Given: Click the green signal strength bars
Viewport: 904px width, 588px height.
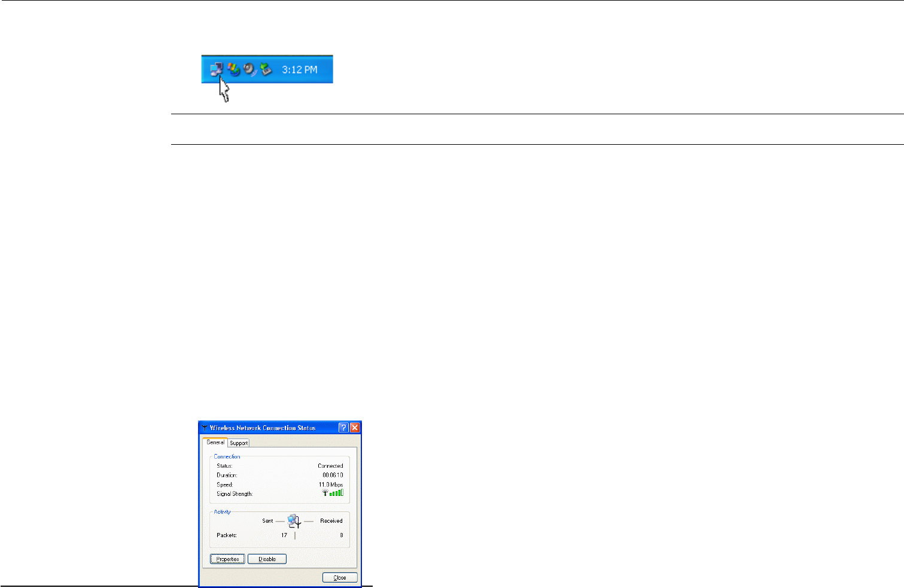Looking at the screenshot, I should pos(336,493).
